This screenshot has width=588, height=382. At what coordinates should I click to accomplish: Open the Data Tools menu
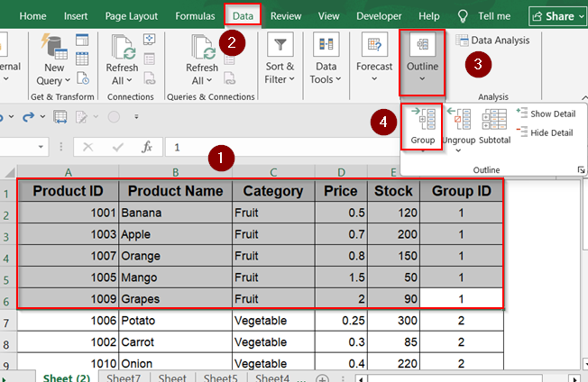click(x=326, y=59)
